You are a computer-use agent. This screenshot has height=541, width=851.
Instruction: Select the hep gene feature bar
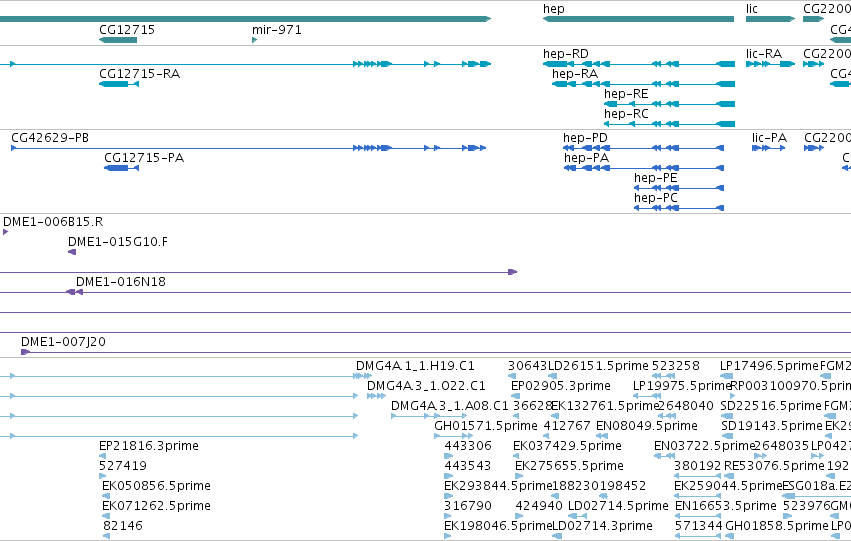click(638, 19)
